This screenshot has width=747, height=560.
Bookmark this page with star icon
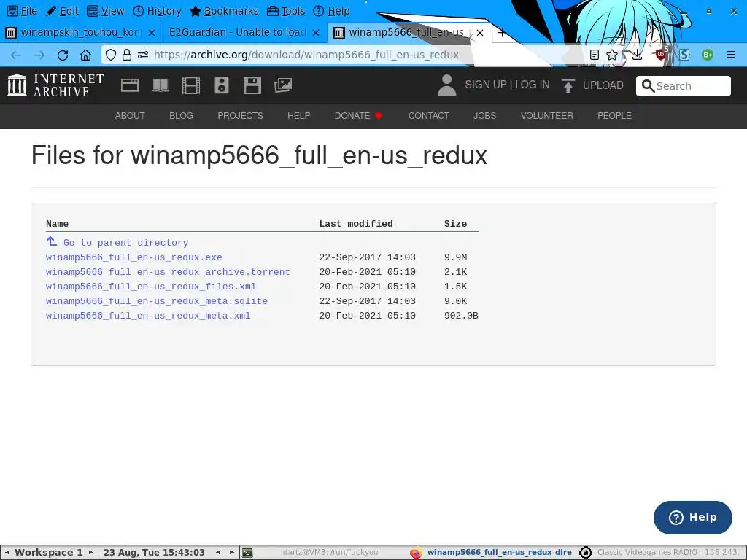click(x=612, y=55)
